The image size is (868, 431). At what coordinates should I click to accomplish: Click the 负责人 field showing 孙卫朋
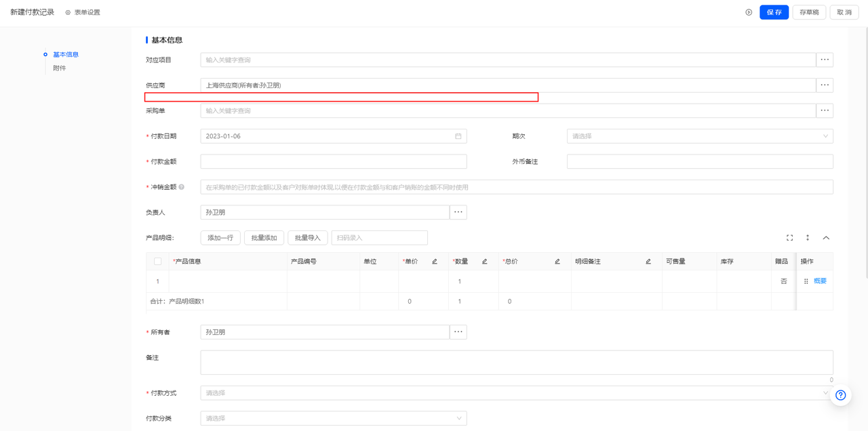(325, 212)
